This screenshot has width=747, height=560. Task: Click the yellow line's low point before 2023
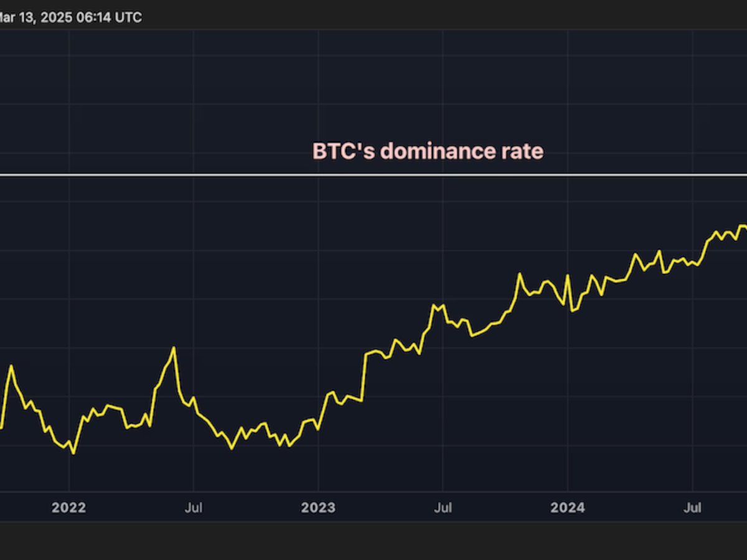[x=288, y=446]
